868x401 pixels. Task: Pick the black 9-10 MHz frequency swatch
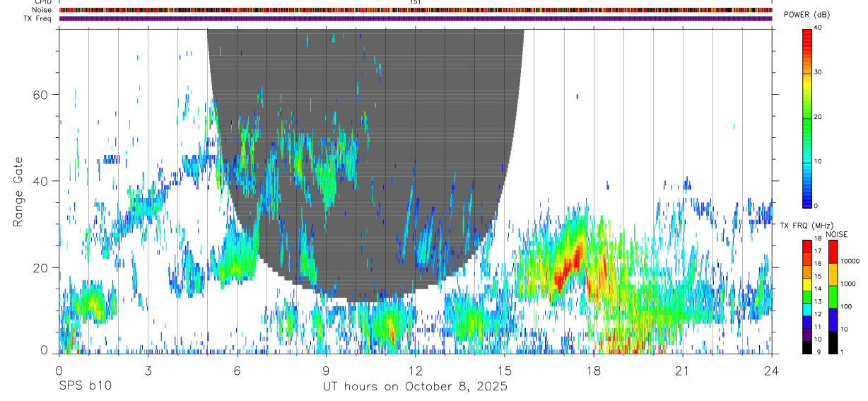807,347
